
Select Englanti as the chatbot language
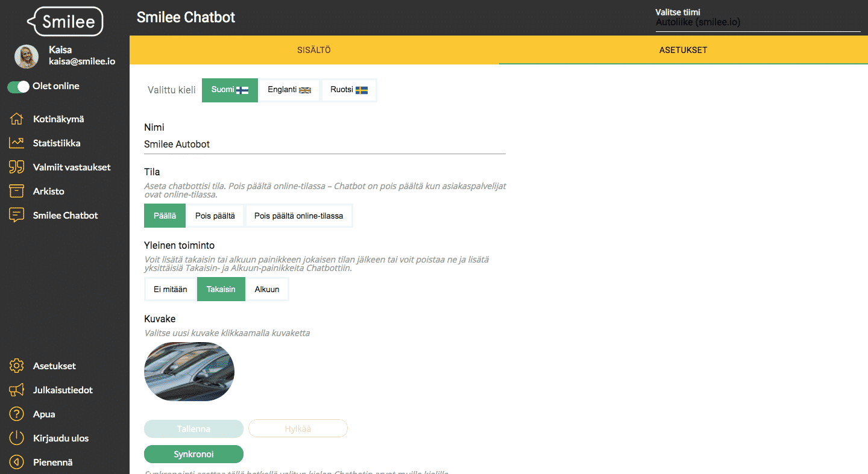[289, 90]
